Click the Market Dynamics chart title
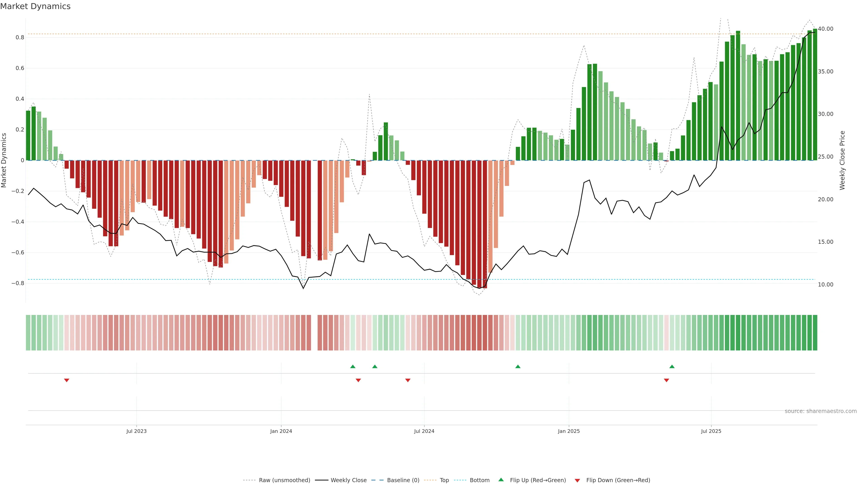The width and height of the screenshot is (868, 488). (x=35, y=6)
